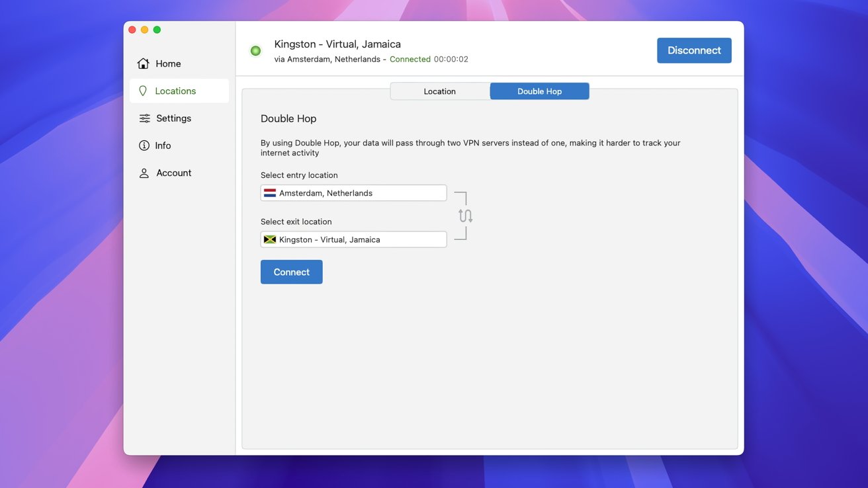This screenshot has width=868, height=488.
Task: Open Account using the person icon
Action: (144, 173)
